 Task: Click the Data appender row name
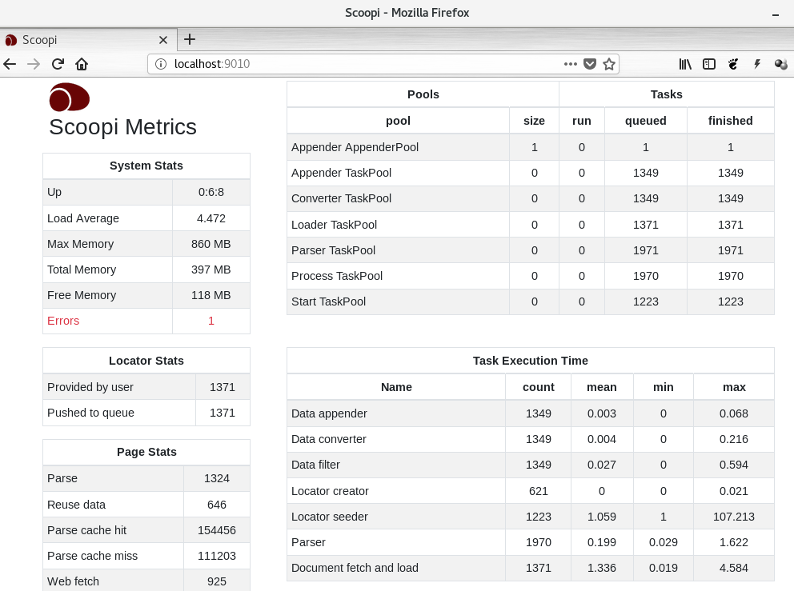(329, 414)
